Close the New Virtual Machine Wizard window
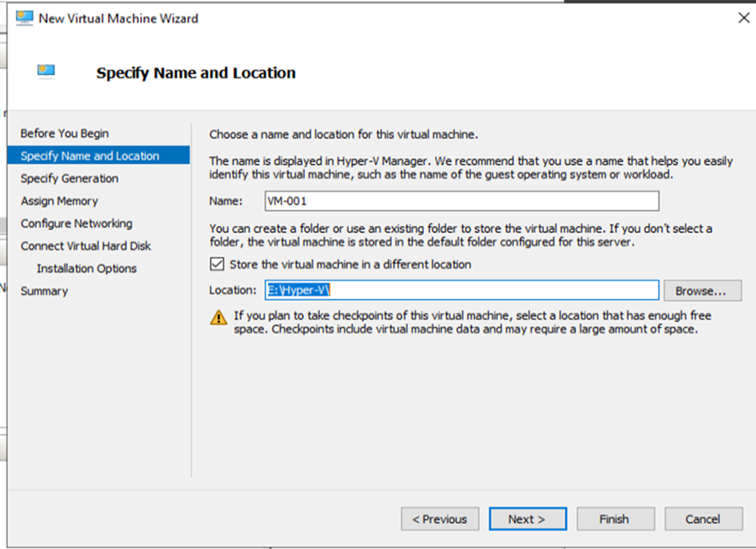 point(743,18)
